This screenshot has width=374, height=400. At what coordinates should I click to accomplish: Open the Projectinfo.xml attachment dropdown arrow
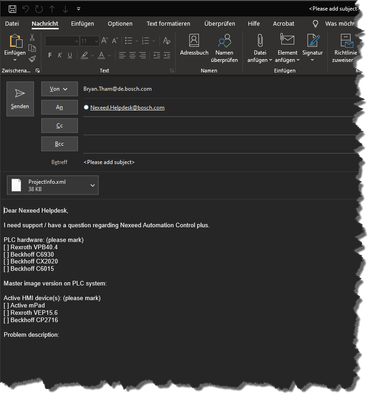(x=93, y=185)
